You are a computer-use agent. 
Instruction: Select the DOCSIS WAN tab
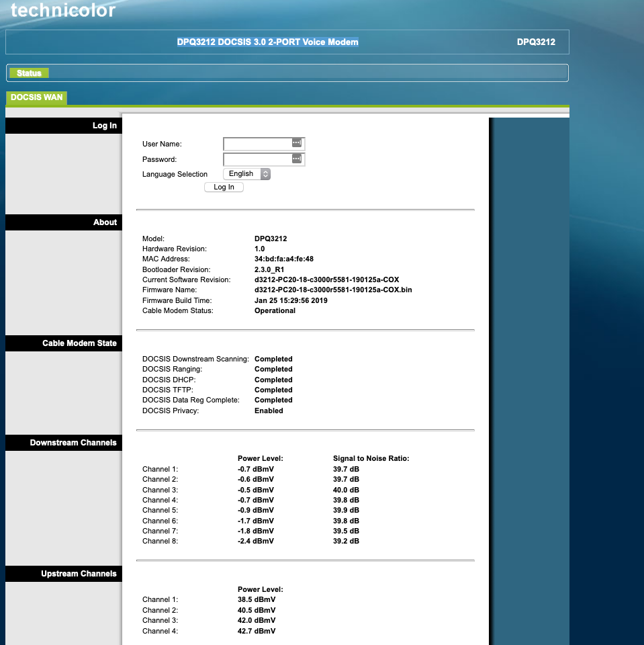click(37, 97)
